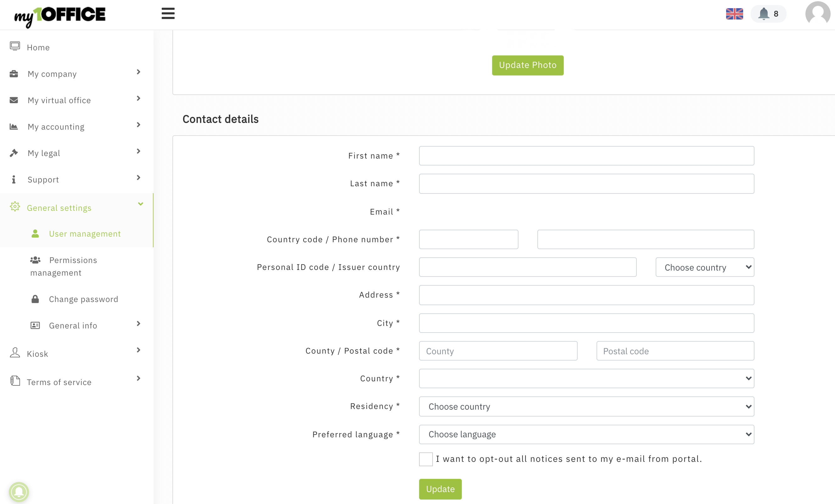The width and height of the screenshot is (835, 504).
Task: Open My company menu item
Action: pyautogui.click(x=52, y=74)
